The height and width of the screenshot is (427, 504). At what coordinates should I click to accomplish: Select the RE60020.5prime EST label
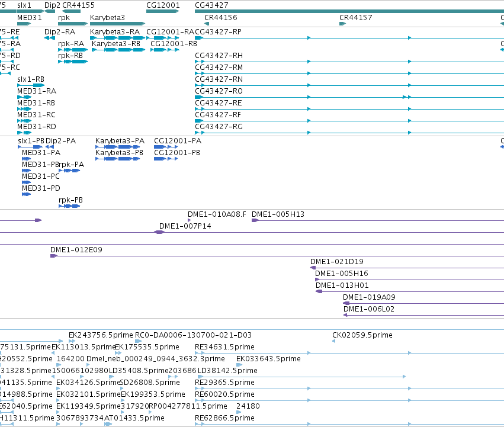coord(224,395)
